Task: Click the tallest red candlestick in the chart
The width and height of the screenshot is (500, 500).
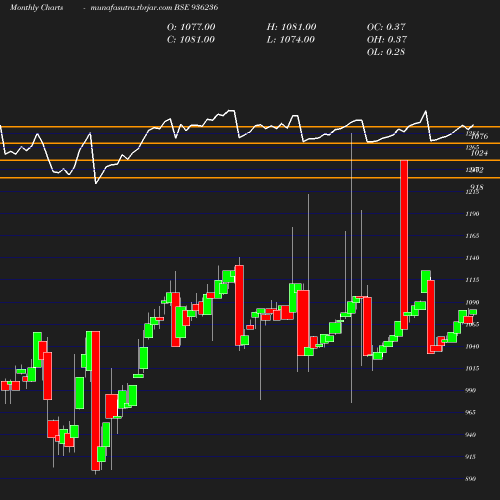Action: (x=404, y=245)
